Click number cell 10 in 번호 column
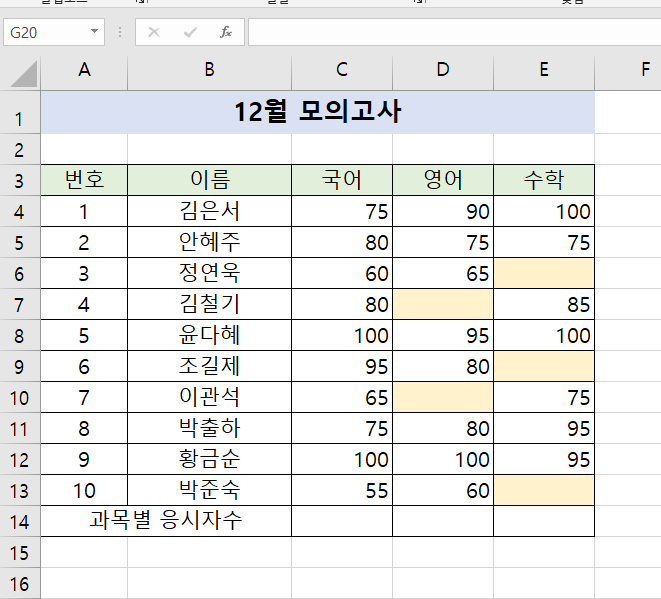Image resolution: width=661 pixels, height=599 pixels. point(84,490)
